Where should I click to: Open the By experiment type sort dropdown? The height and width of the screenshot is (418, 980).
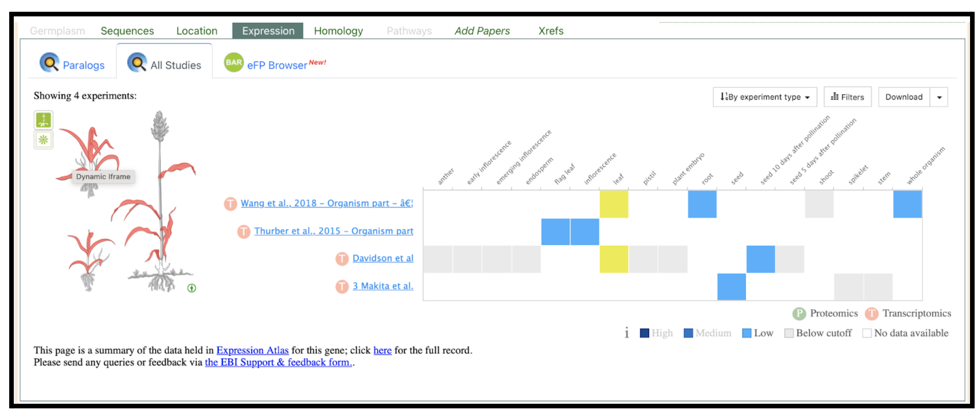pos(765,97)
